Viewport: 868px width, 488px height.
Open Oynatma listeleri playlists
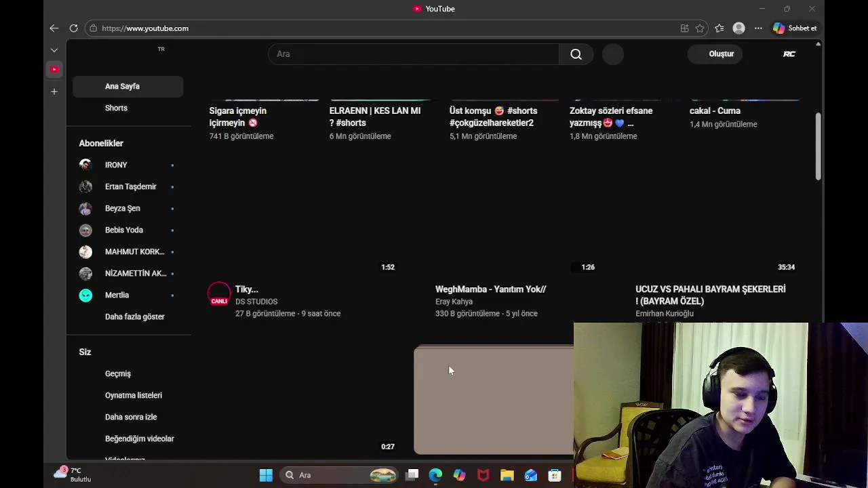[x=127, y=395]
